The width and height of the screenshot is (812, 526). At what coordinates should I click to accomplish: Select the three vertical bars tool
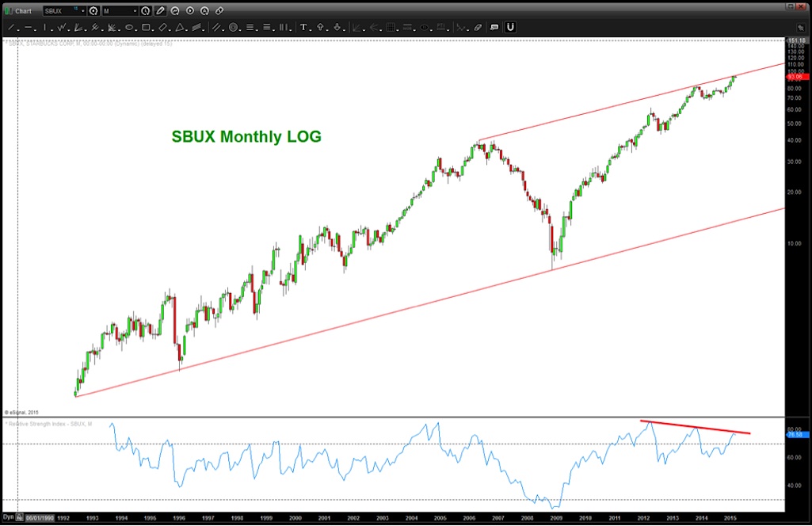click(284, 28)
